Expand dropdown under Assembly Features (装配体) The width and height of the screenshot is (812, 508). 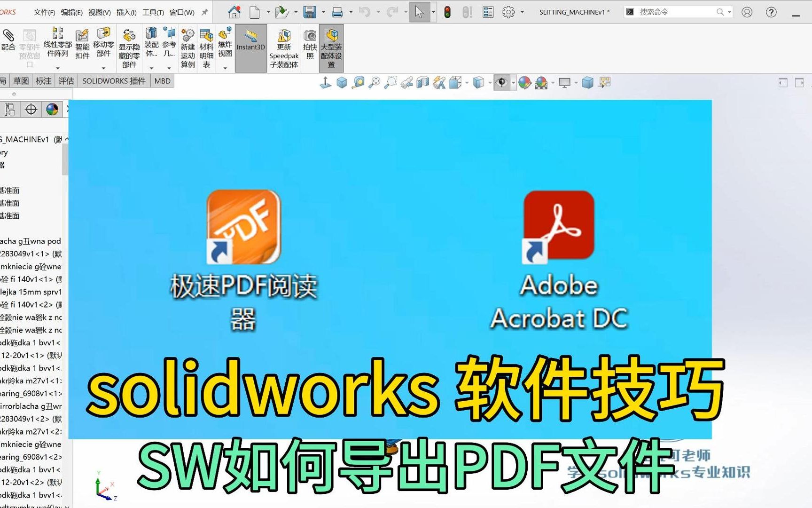(151, 68)
